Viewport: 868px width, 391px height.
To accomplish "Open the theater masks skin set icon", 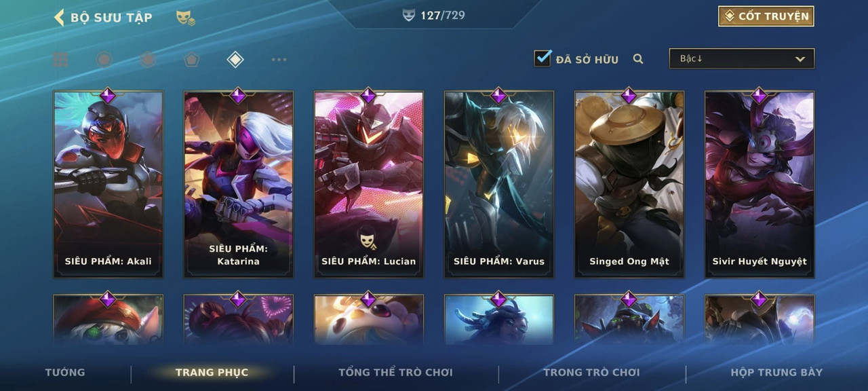I will click(x=186, y=18).
